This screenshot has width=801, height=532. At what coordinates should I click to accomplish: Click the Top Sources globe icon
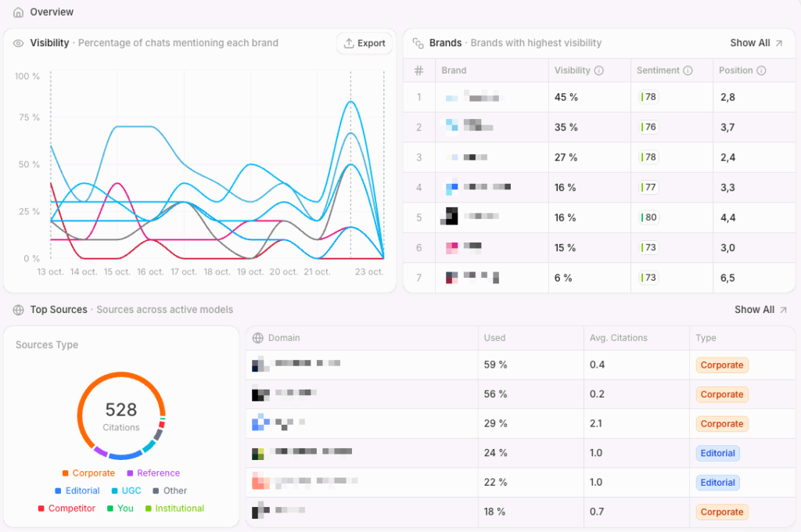point(19,310)
